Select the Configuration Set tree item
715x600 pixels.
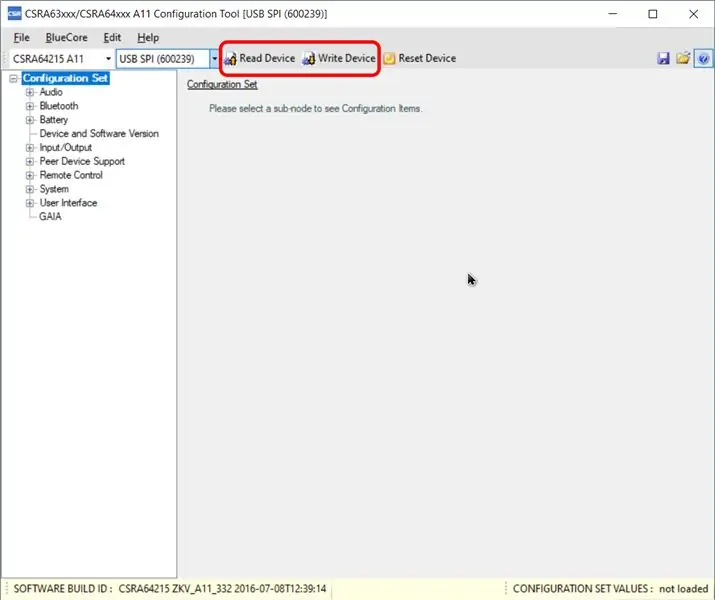(x=66, y=78)
